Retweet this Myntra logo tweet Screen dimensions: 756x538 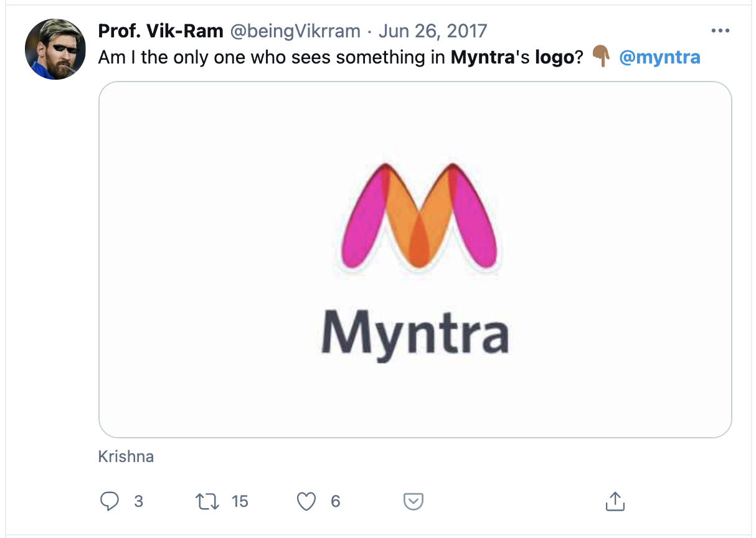click(x=207, y=501)
